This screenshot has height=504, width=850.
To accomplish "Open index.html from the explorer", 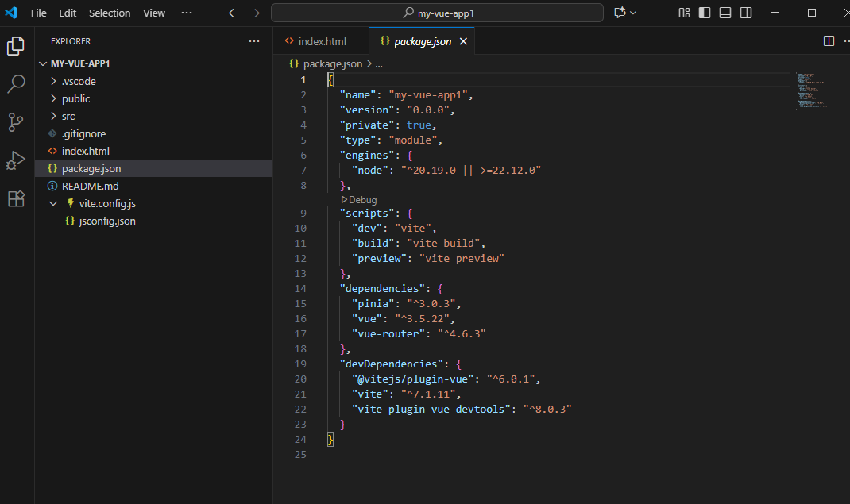I will (x=154, y=151).
